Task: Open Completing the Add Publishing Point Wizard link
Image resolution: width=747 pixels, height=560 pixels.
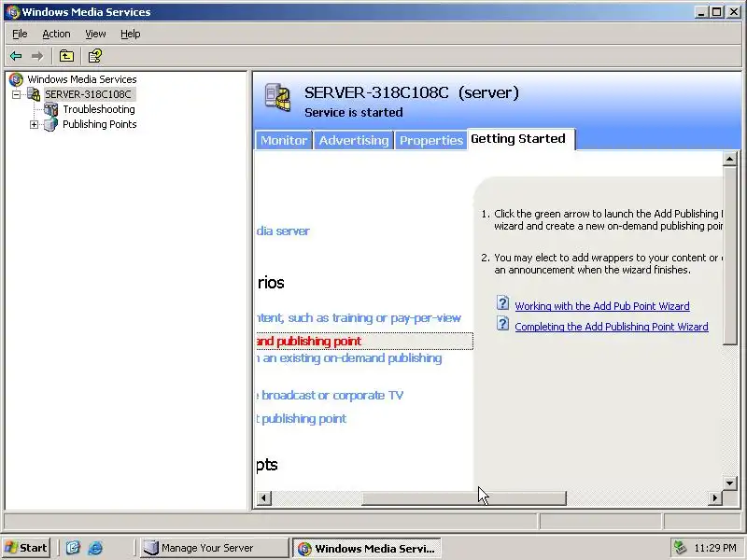Action: 612,327
